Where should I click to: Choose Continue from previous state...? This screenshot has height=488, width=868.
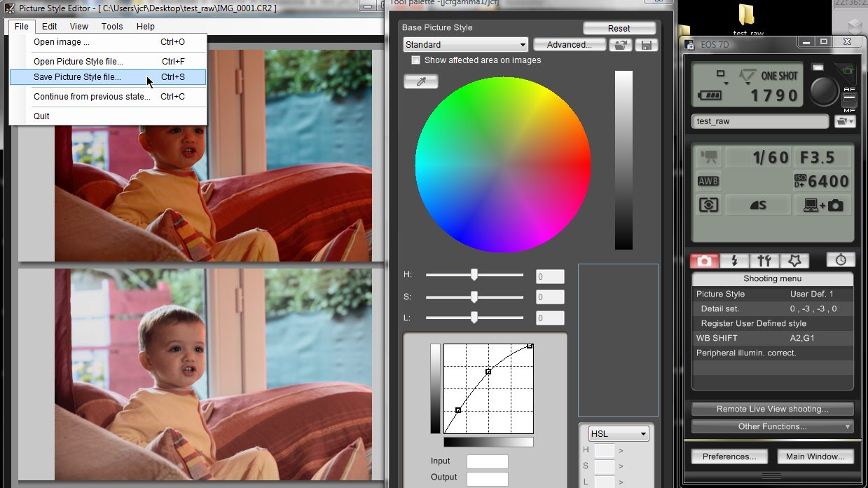click(108, 97)
